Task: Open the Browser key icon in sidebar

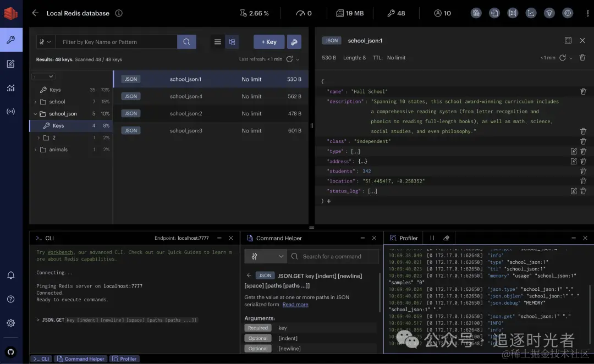Action: 11,40
